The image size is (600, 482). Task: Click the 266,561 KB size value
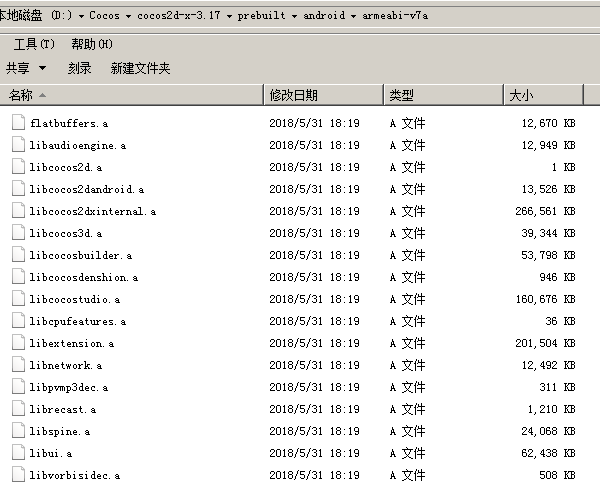coord(545,211)
